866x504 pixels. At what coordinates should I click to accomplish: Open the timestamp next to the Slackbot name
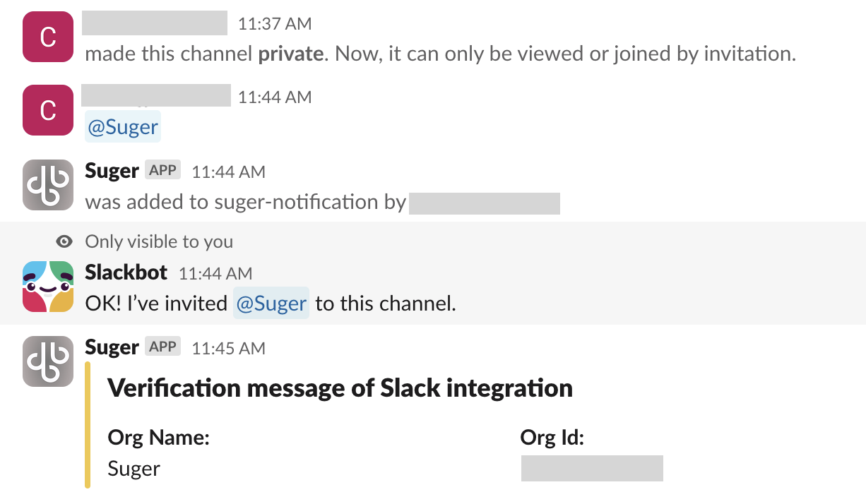[215, 273]
